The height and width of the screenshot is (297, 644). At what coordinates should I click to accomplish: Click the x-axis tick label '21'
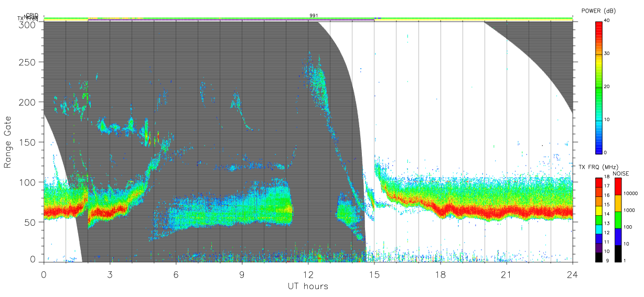[506, 274]
